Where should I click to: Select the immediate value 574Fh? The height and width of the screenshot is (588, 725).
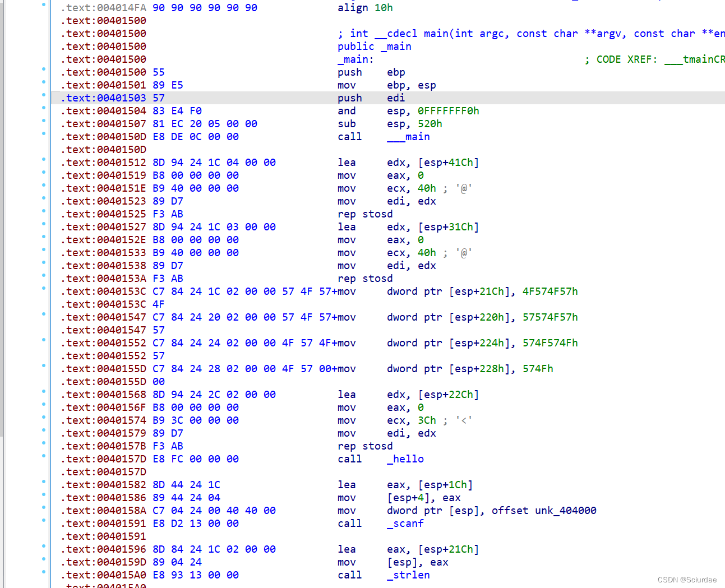(538, 369)
